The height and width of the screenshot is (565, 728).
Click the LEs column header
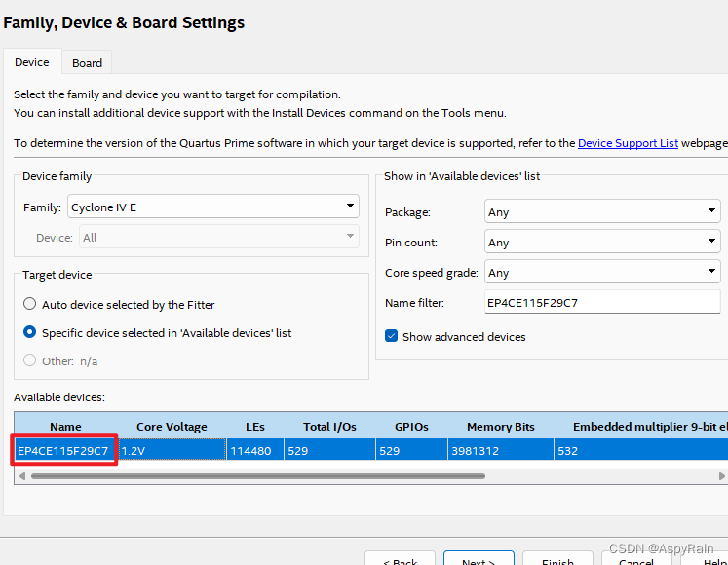click(255, 427)
